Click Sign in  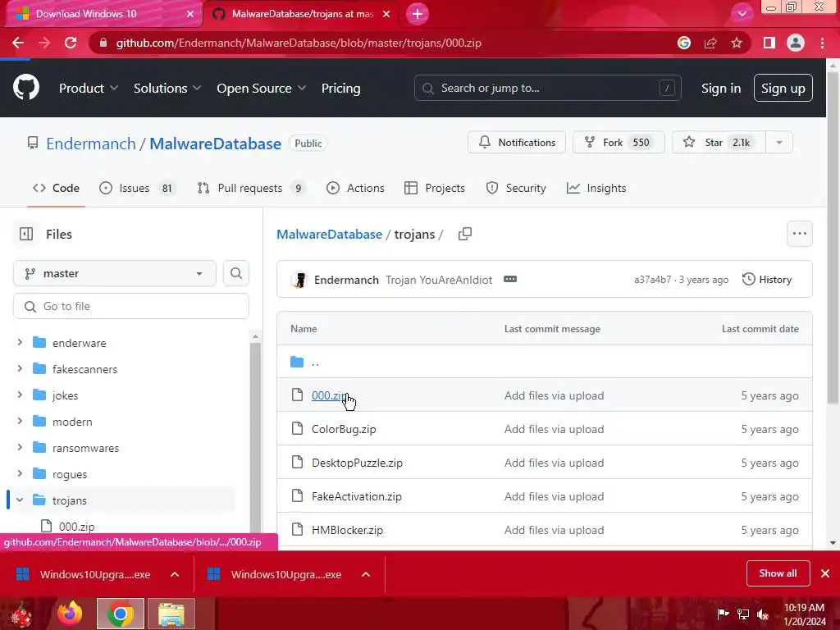(x=721, y=88)
